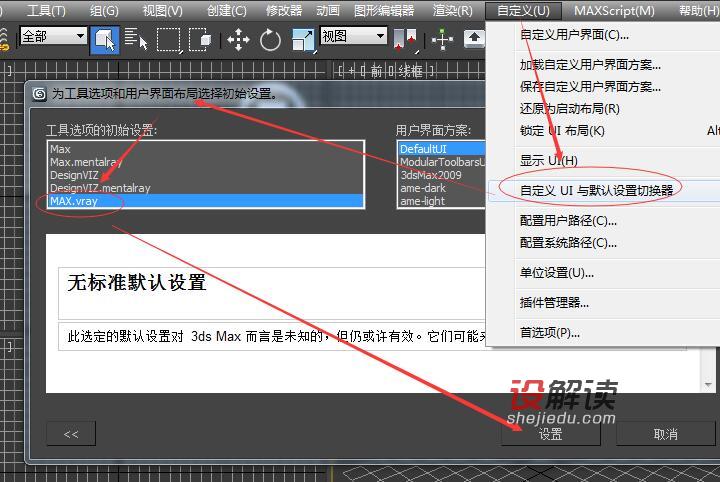Select 首选项(P)... from the menu
720x482 pixels.
tap(549, 332)
